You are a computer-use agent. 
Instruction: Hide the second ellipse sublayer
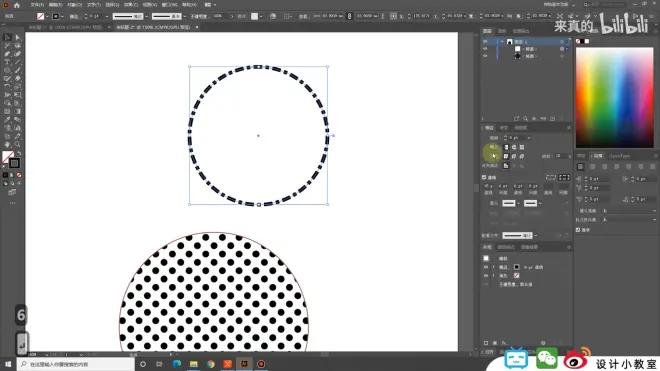485,56
